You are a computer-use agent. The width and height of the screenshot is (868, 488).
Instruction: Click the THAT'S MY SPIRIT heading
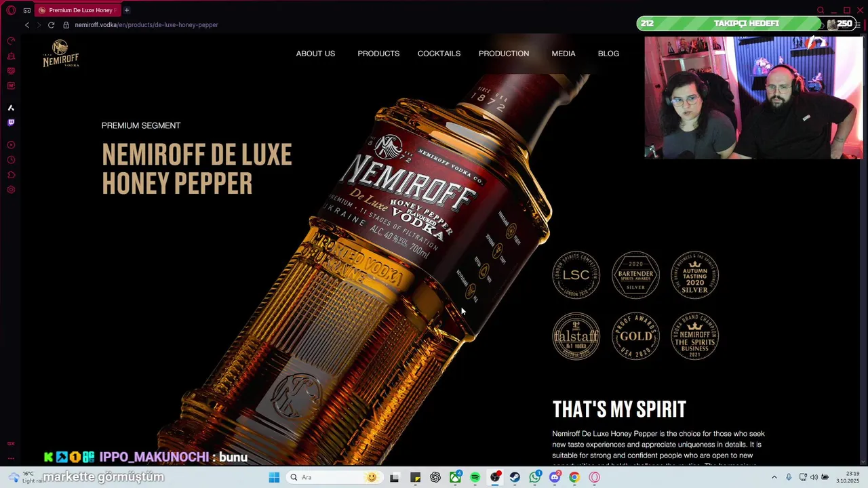point(619,409)
